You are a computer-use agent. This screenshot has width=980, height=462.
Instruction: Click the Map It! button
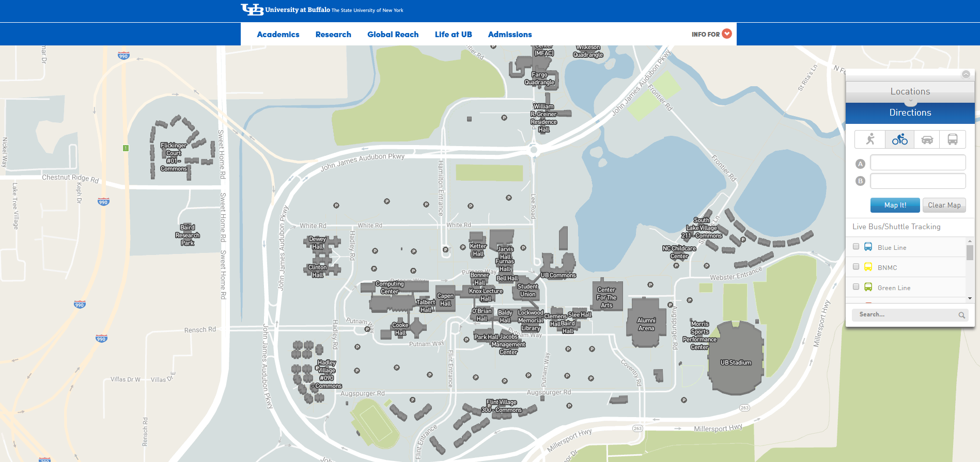pyautogui.click(x=895, y=205)
